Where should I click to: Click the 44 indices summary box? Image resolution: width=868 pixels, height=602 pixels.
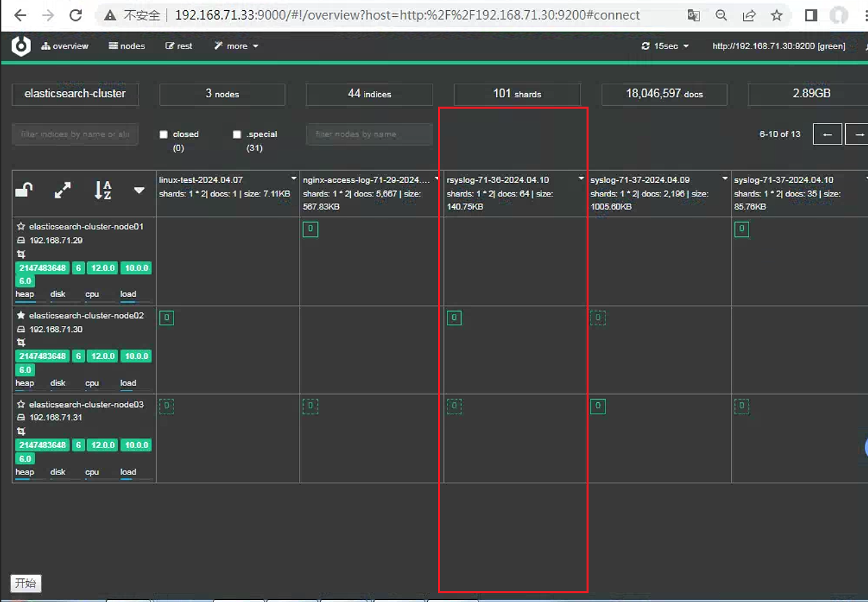pyautogui.click(x=369, y=94)
